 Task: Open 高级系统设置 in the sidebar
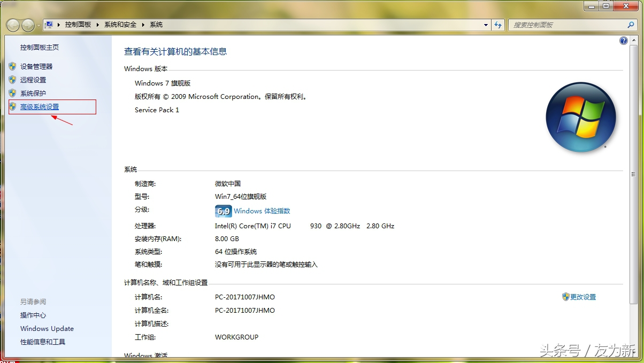39,106
